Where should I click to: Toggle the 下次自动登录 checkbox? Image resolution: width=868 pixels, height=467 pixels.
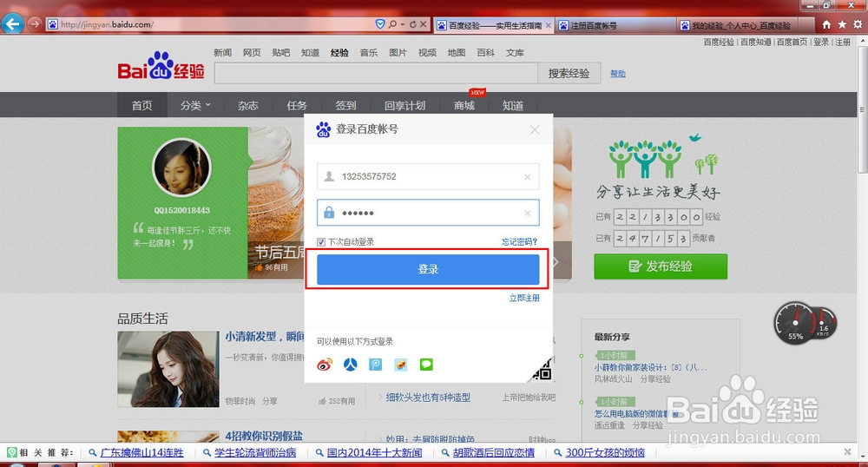point(321,242)
